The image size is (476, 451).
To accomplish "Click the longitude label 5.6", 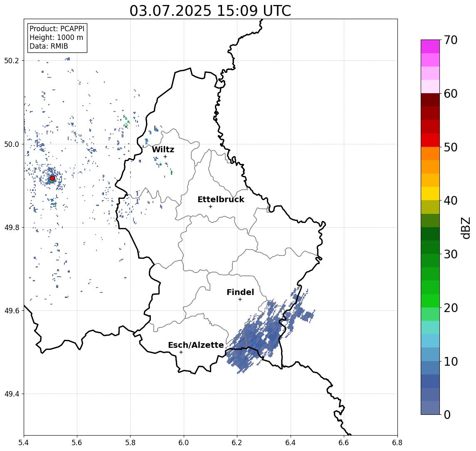I will point(77,443).
